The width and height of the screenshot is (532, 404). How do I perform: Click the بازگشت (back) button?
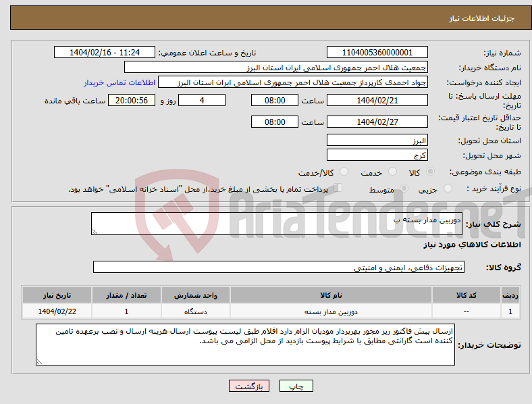(249, 386)
